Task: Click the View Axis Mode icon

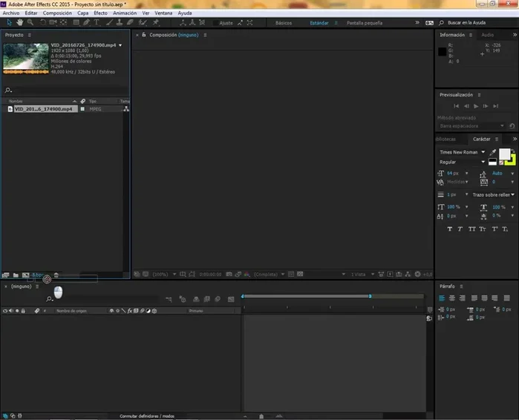Action: (x=202, y=22)
